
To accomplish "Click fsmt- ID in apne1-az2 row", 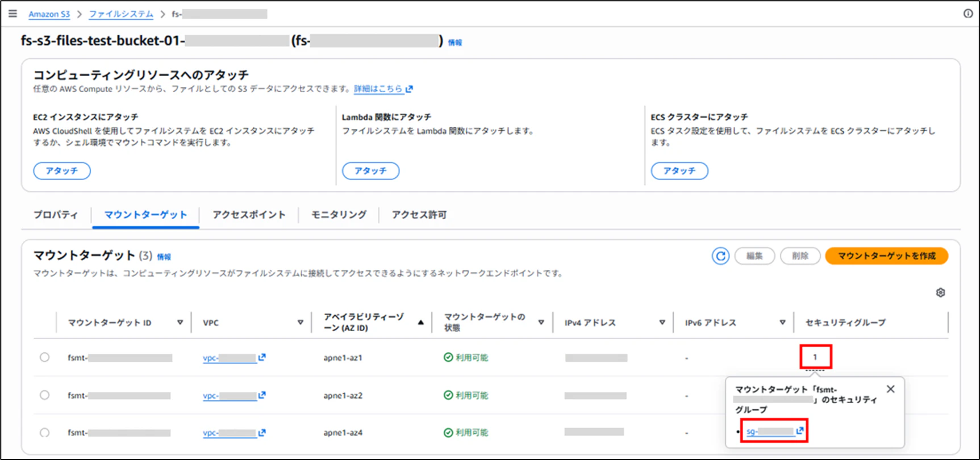I will click(x=119, y=395).
